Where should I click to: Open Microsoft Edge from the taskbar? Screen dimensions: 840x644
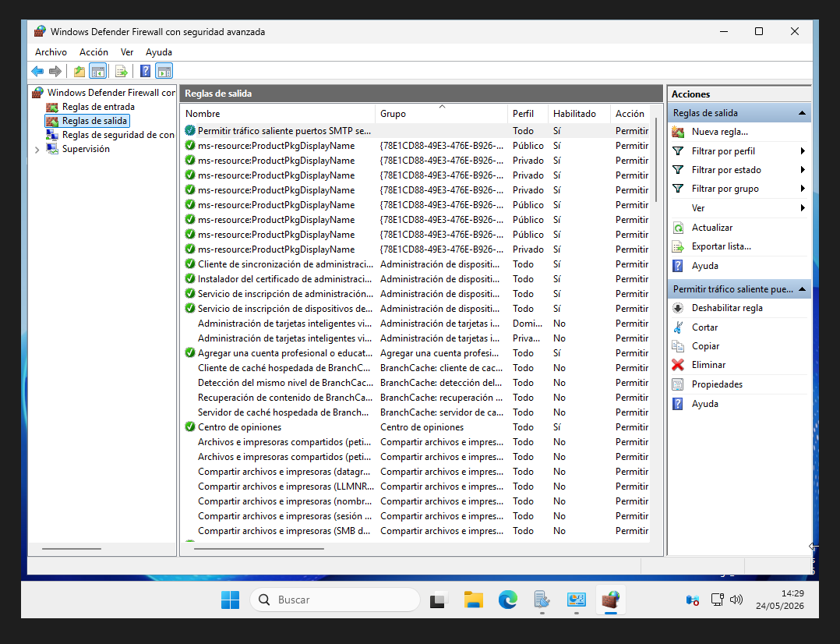coord(508,600)
